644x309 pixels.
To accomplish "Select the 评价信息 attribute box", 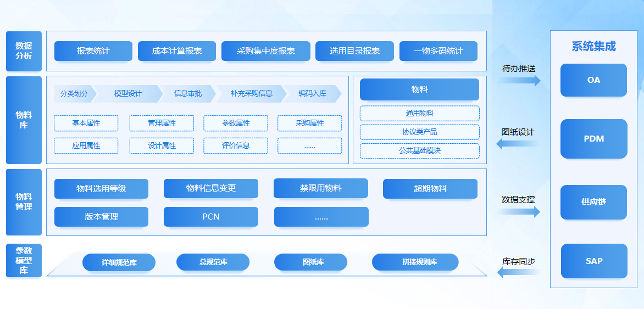I will pyautogui.click(x=235, y=145).
